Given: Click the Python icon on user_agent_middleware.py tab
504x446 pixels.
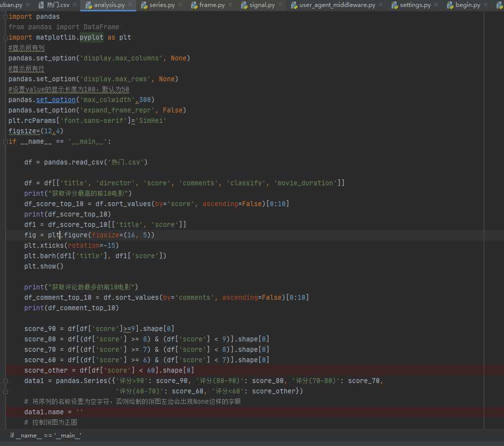Looking at the screenshot, I should click(x=294, y=5).
